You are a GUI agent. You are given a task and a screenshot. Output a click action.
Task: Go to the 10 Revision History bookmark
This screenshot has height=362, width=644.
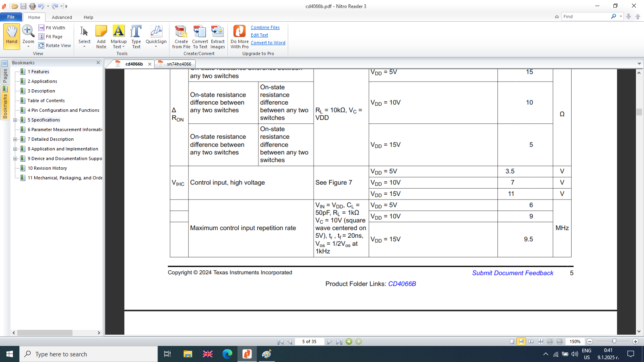pos(47,168)
